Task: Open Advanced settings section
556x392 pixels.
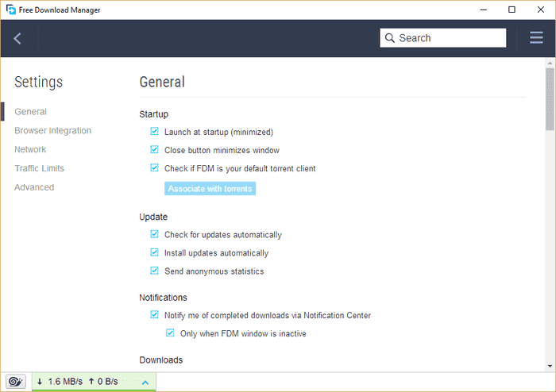Action: [34, 187]
